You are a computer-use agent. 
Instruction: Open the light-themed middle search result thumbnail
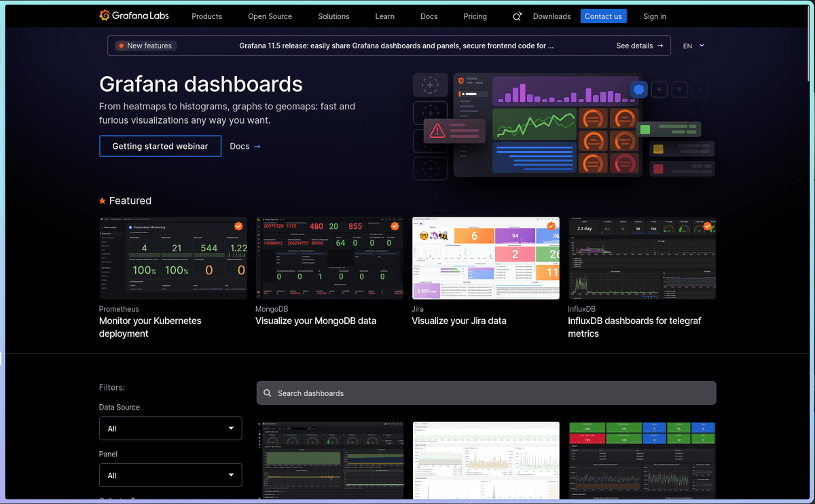click(486, 461)
